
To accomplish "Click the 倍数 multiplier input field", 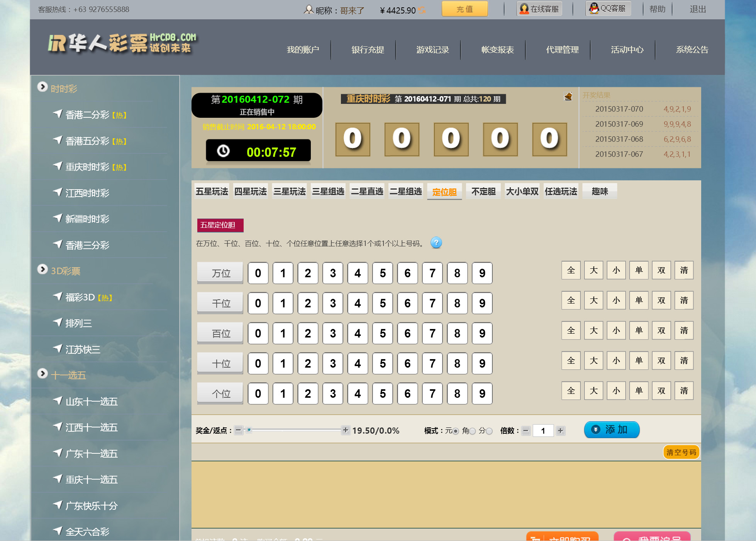I will 543,431.
